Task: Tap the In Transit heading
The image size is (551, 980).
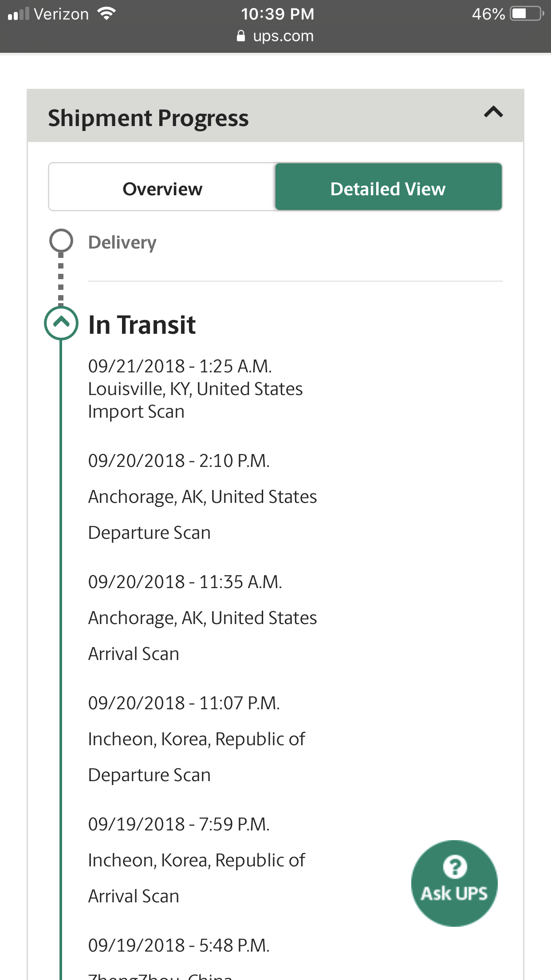Action: [x=142, y=324]
